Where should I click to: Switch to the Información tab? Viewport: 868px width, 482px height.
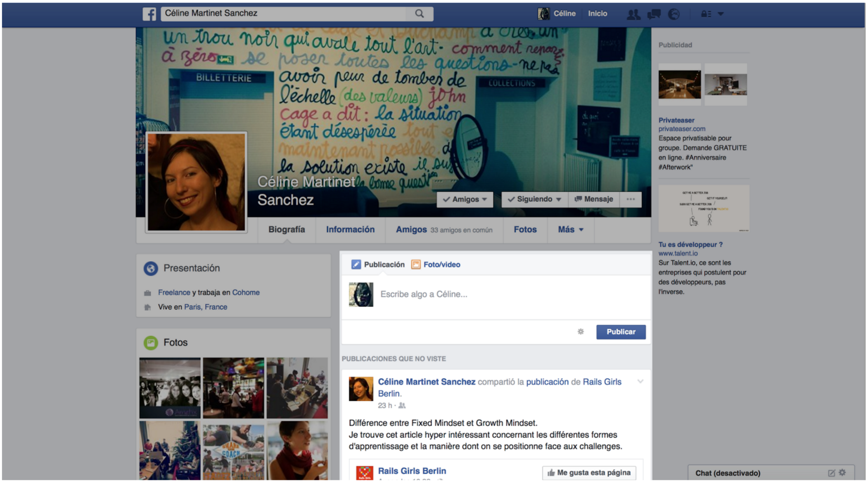pos(350,229)
